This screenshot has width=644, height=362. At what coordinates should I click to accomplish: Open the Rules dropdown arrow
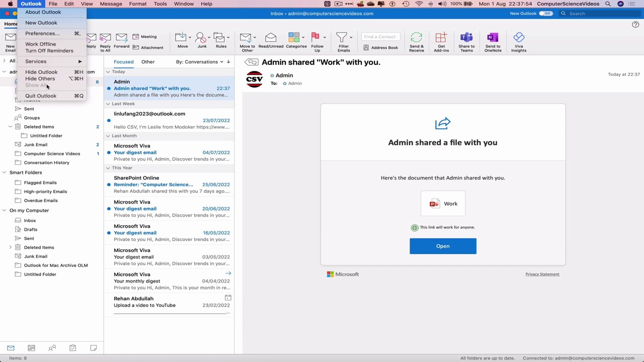(228, 37)
